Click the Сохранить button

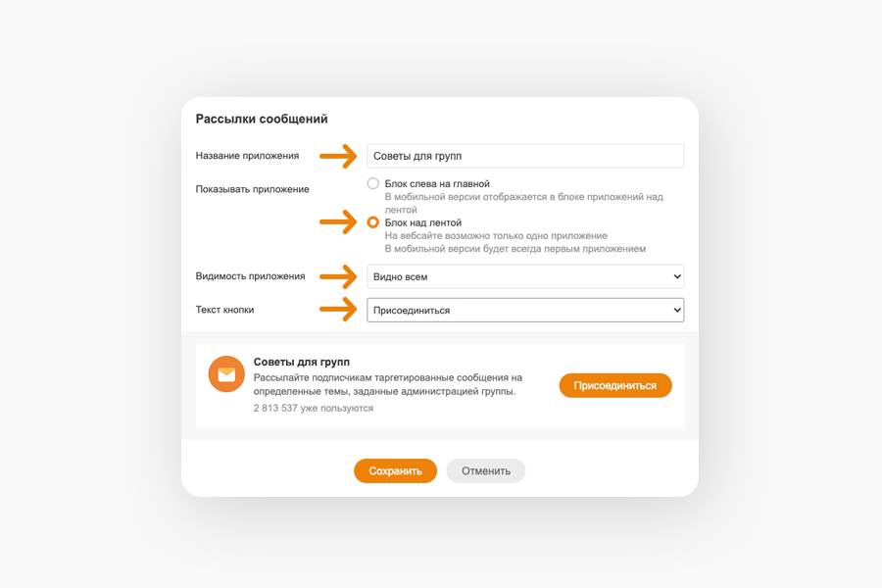pos(396,471)
